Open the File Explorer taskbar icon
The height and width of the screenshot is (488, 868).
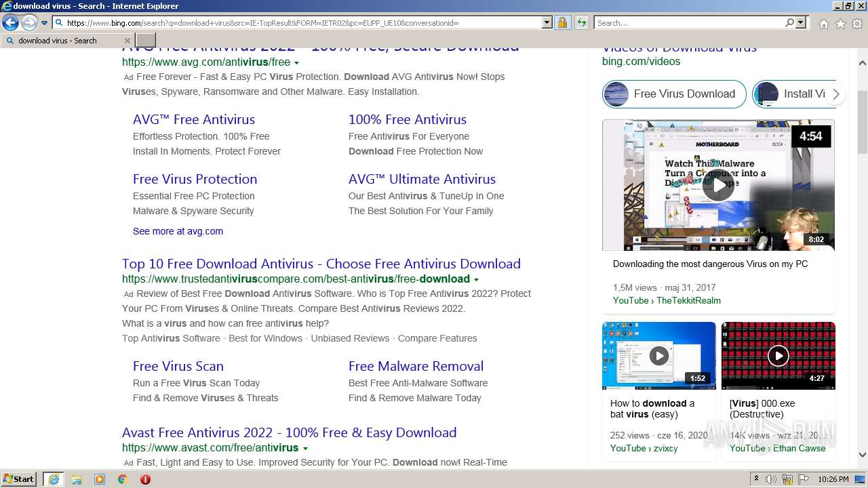[77, 479]
